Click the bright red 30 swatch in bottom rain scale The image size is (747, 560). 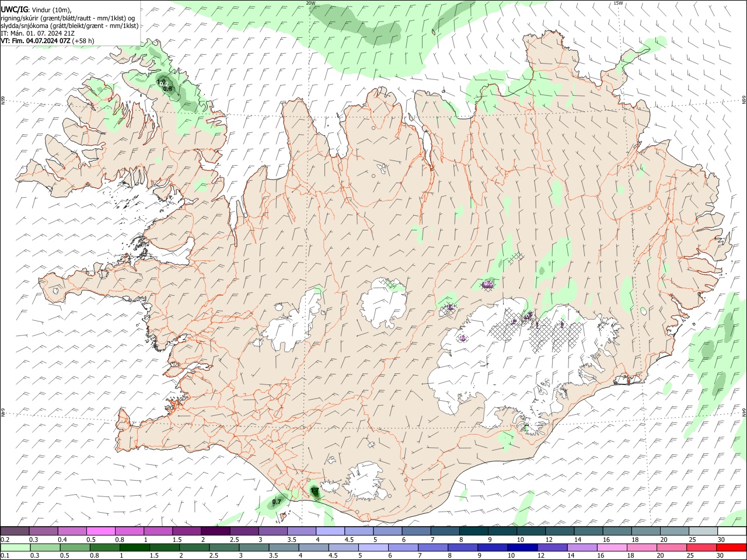732,548
